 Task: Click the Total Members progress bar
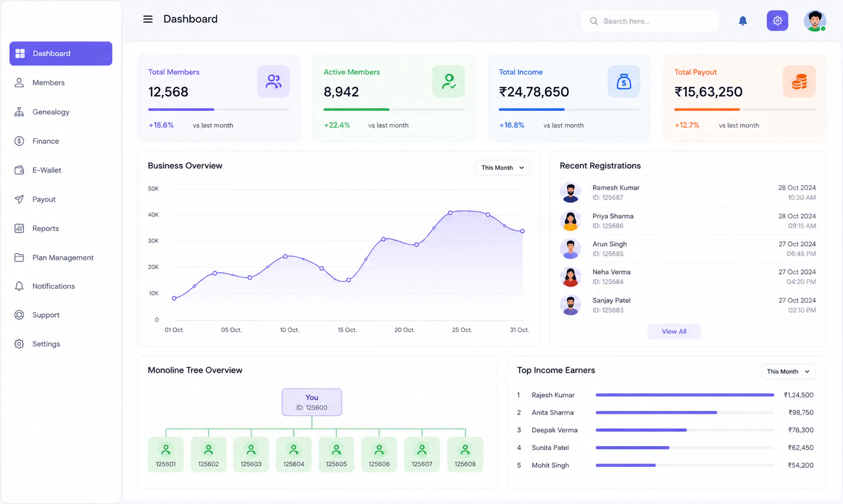(219, 109)
